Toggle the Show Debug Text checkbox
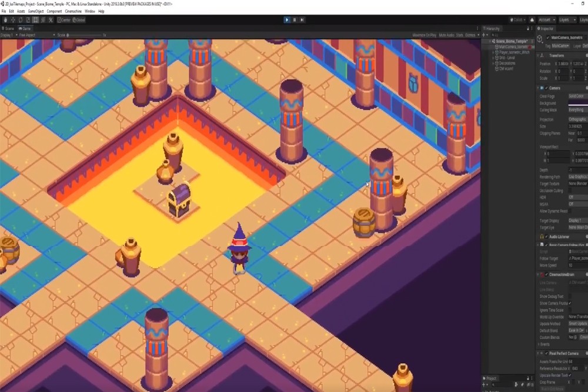The image size is (588, 392). [570, 296]
